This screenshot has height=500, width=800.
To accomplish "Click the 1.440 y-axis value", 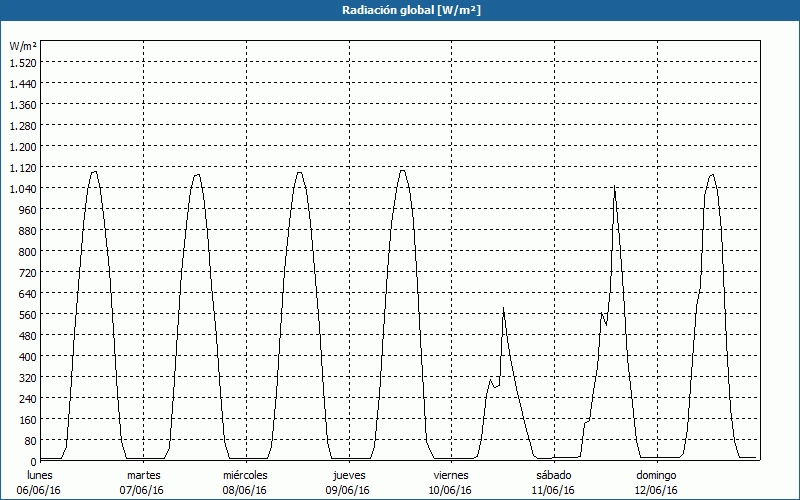I will pyautogui.click(x=23, y=84).
